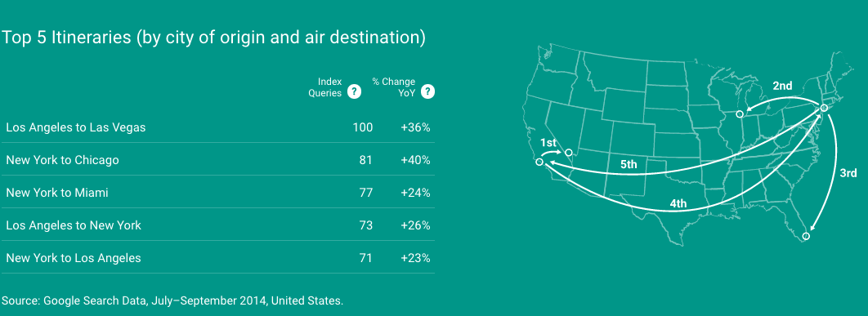The width and height of the screenshot is (868, 316).
Task: Click the 'Top 5 Itineraries' heading
Action: click(213, 38)
